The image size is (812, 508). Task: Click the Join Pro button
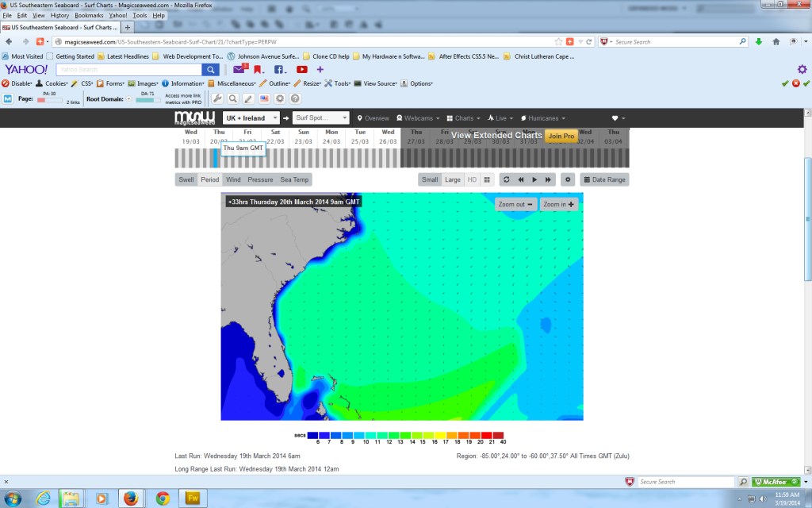point(561,136)
